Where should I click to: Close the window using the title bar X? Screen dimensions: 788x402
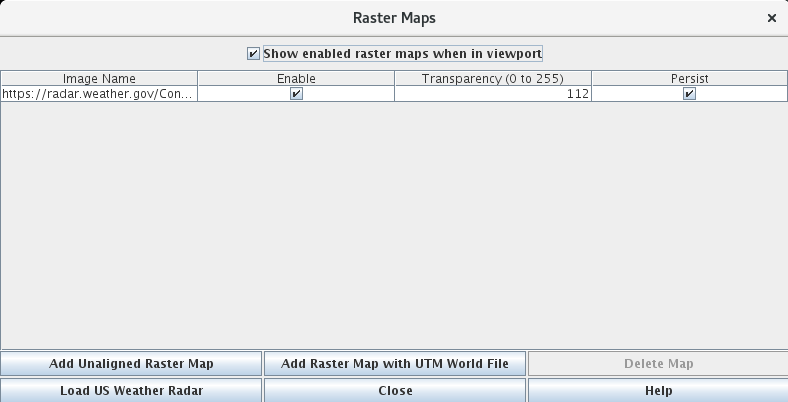coord(771,18)
